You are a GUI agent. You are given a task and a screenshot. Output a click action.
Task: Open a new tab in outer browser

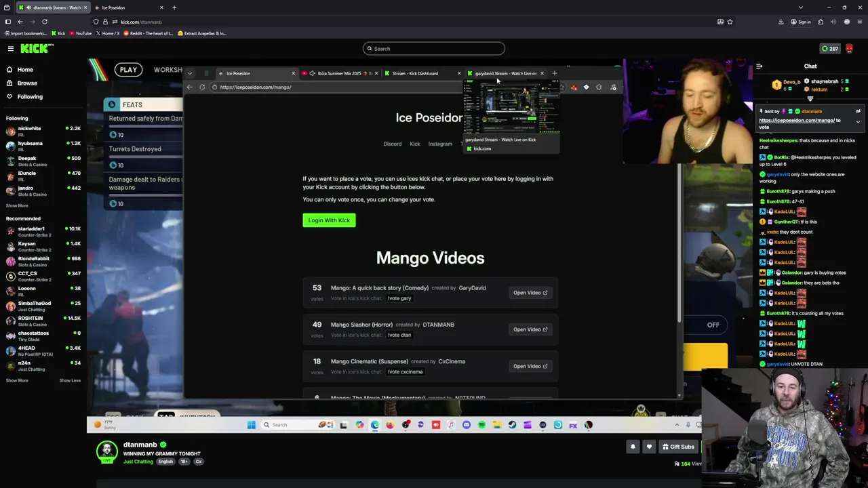(x=174, y=7)
